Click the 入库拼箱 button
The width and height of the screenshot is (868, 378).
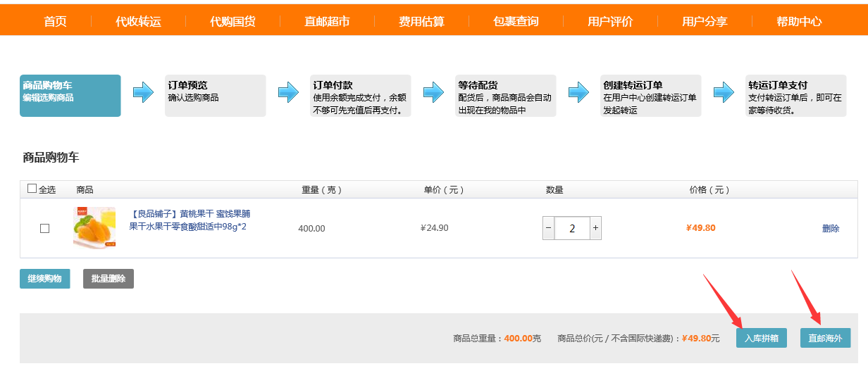click(x=762, y=338)
